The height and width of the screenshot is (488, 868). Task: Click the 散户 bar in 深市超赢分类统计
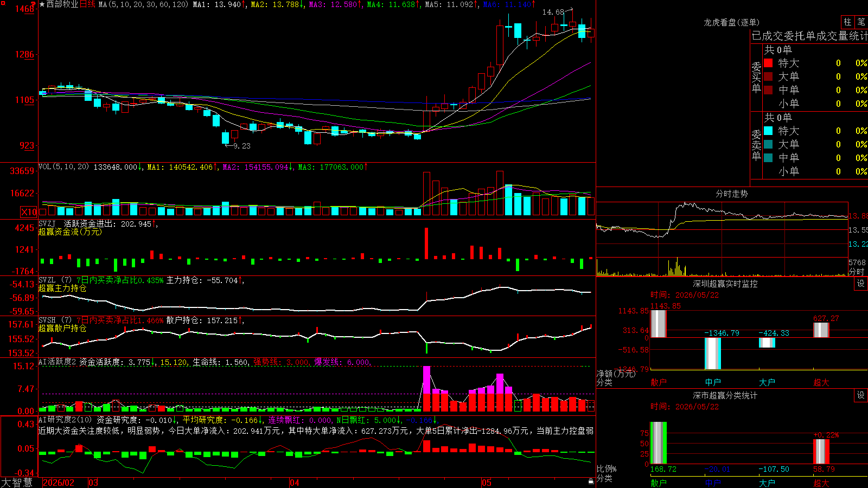[x=658, y=443]
